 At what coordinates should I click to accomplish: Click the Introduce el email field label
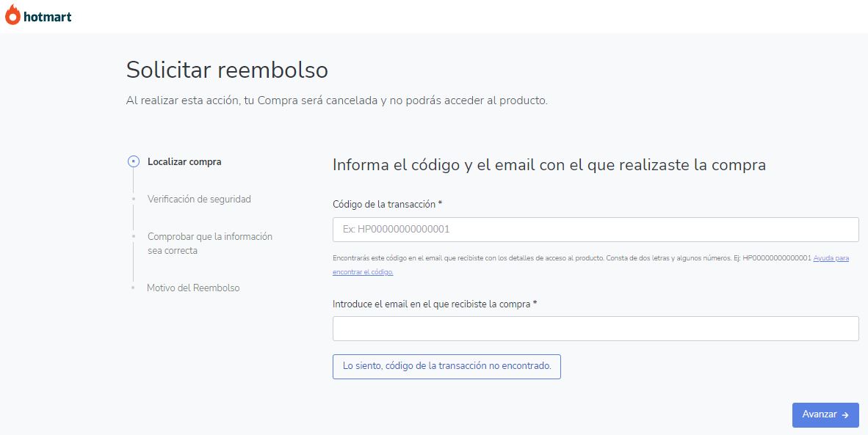(x=435, y=304)
